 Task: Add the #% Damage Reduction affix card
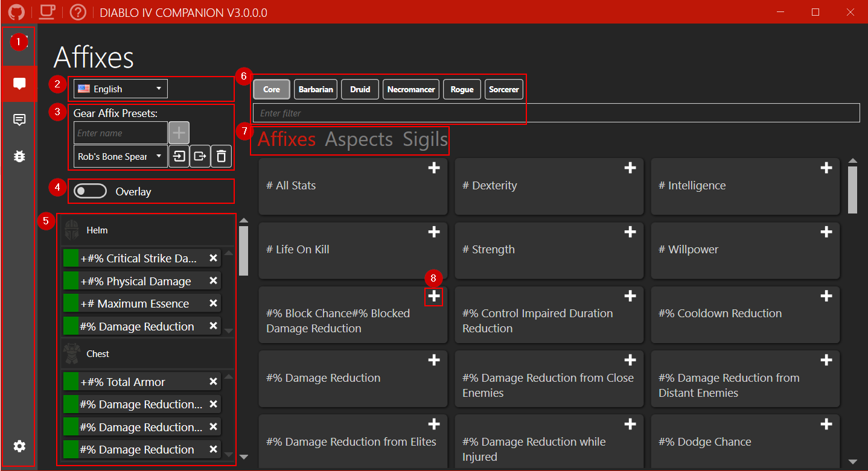433,361
